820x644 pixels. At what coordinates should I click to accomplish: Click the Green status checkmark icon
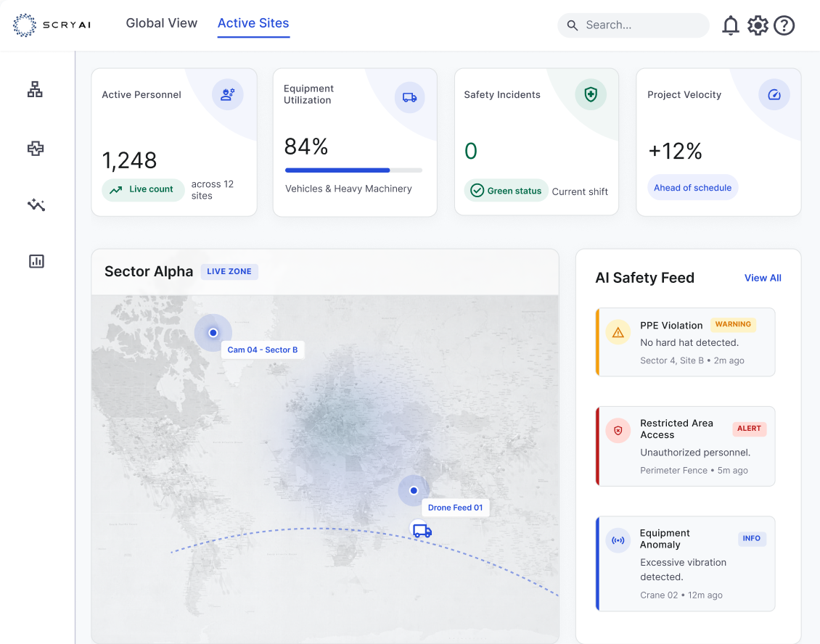(x=477, y=190)
